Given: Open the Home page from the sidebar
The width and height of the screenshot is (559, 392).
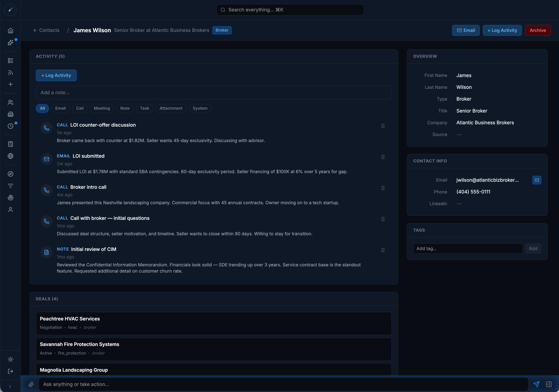Looking at the screenshot, I should click(x=10, y=30).
